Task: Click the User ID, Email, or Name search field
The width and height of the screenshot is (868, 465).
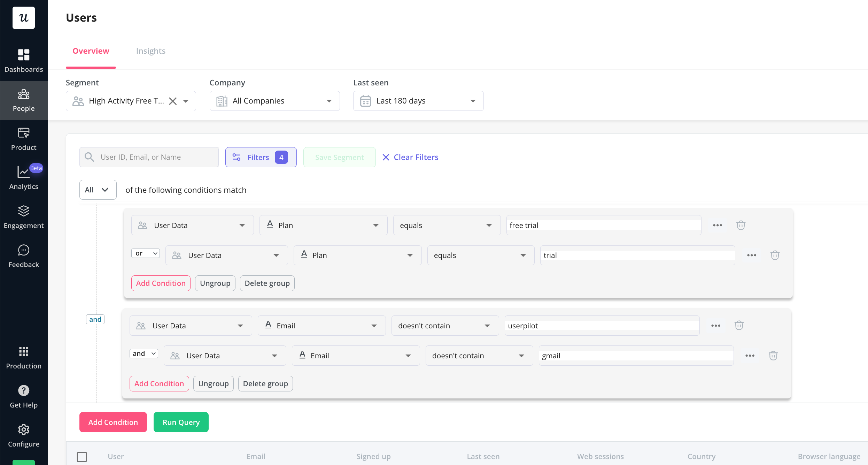Action: point(149,157)
